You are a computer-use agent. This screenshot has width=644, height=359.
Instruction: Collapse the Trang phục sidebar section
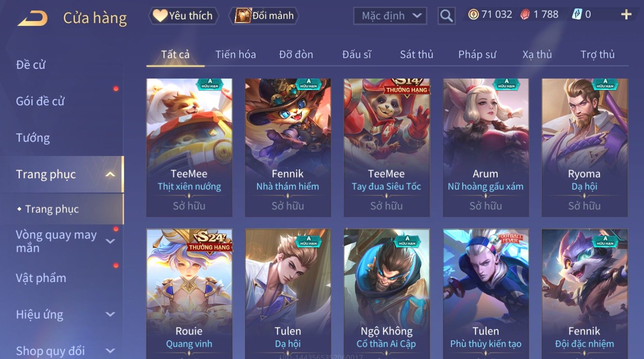pos(110,174)
